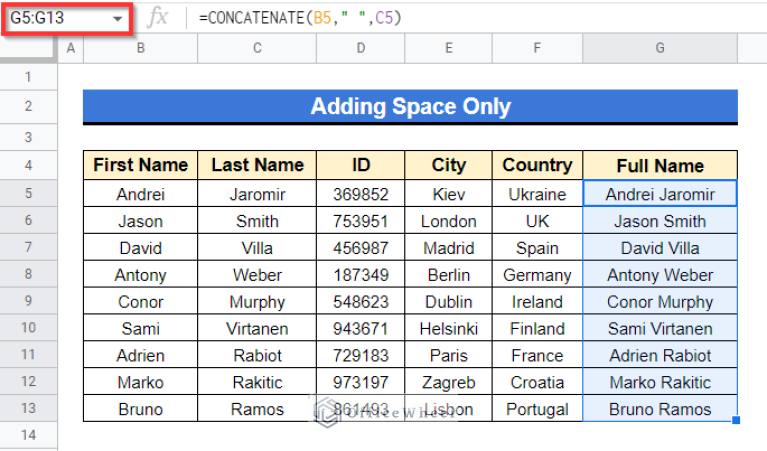The width and height of the screenshot is (767, 451).
Task: Select the 'Bruno' first name cell
Action: click(140, 409)
